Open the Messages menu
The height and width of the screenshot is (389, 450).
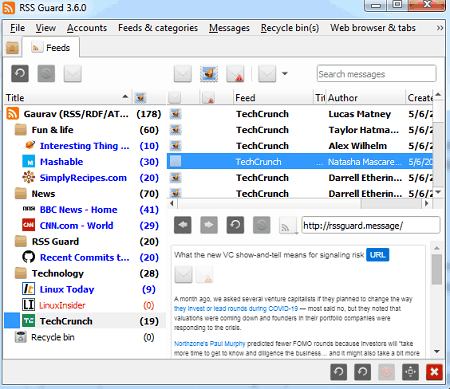coord(229,28)
